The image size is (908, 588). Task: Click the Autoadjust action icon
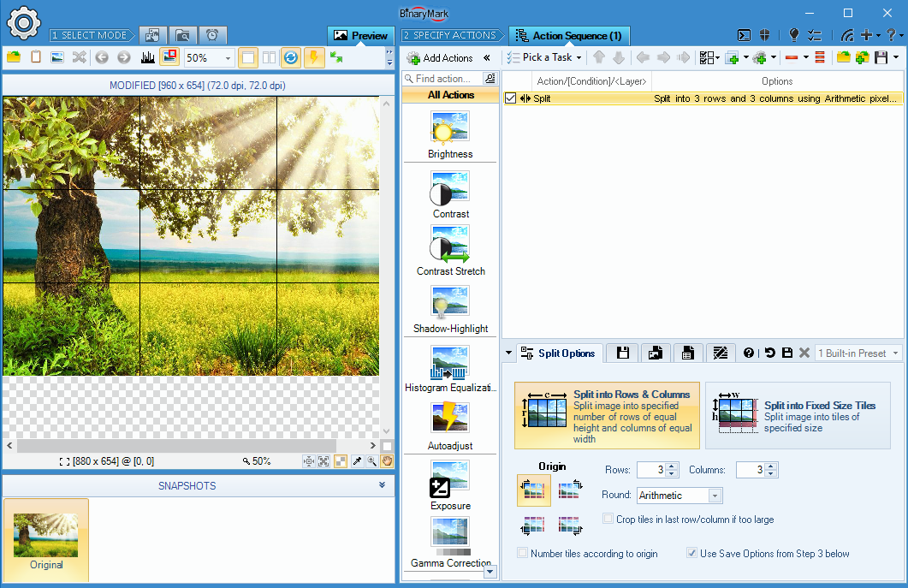450,419
